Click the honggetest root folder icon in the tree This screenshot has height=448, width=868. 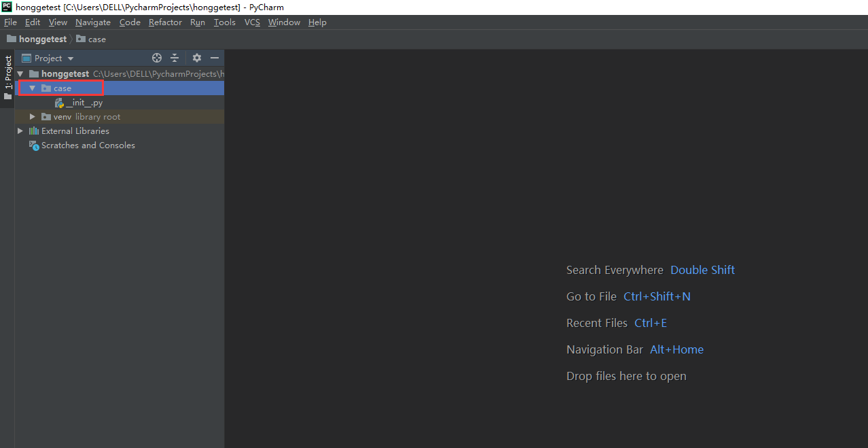[x=34, y=73]
